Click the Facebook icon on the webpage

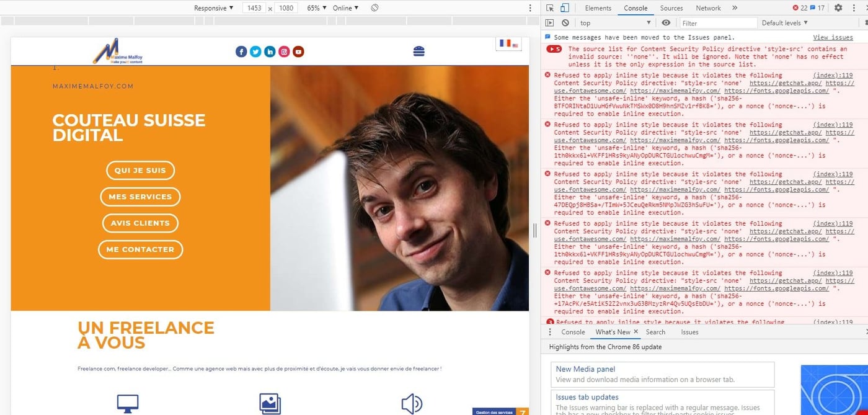241,51
